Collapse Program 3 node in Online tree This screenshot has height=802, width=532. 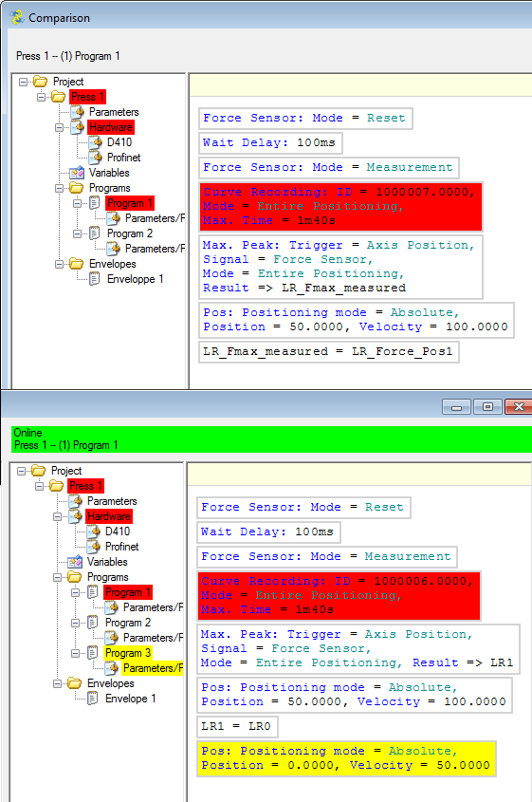click(75, 653)
